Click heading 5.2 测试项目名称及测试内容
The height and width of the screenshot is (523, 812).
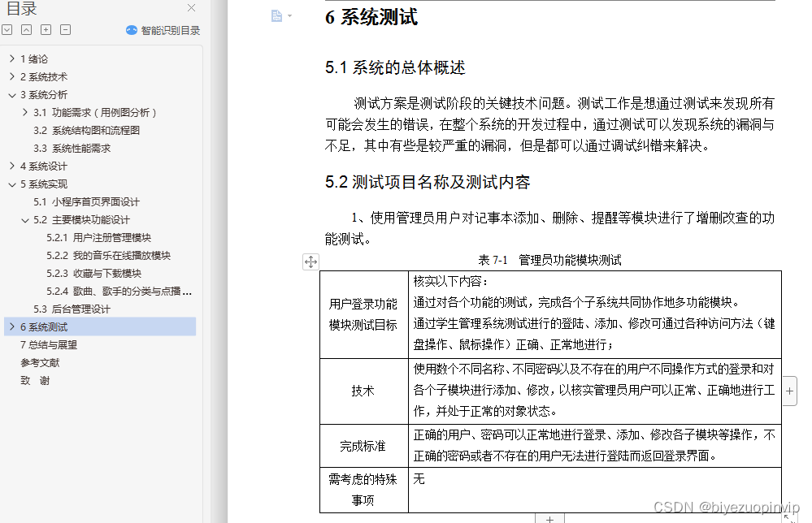pyautogui.click(x=428, y=182)
